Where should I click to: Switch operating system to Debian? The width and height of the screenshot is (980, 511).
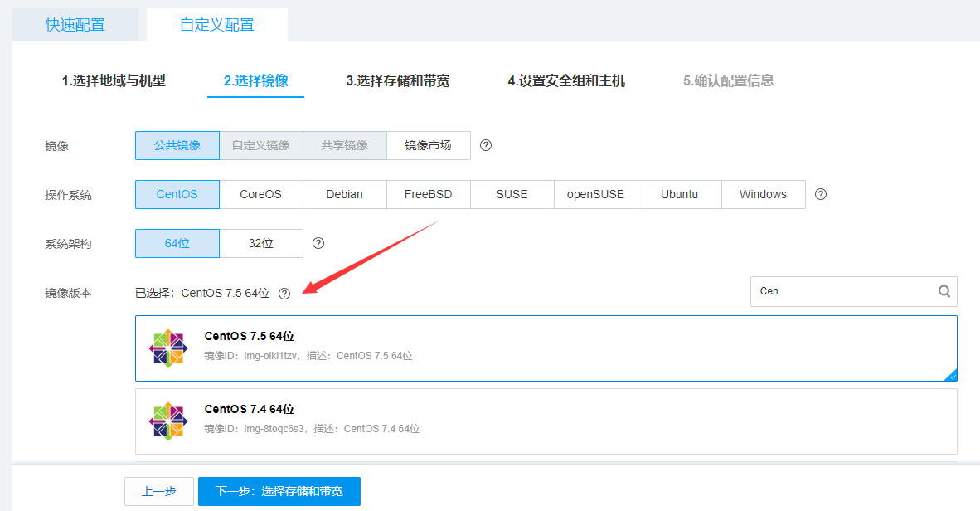[x=344, y=194]
